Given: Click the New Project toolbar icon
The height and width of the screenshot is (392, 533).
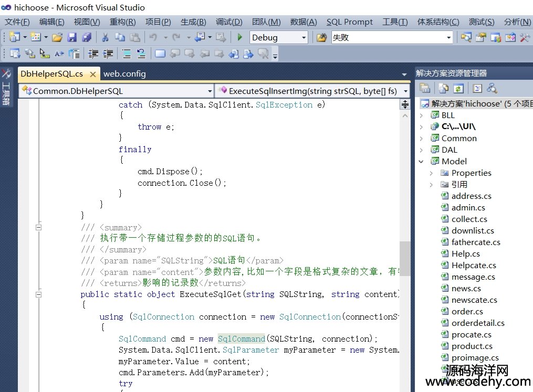Looking at the screenshot, I should pyautogui.click(x=14, y=37).
